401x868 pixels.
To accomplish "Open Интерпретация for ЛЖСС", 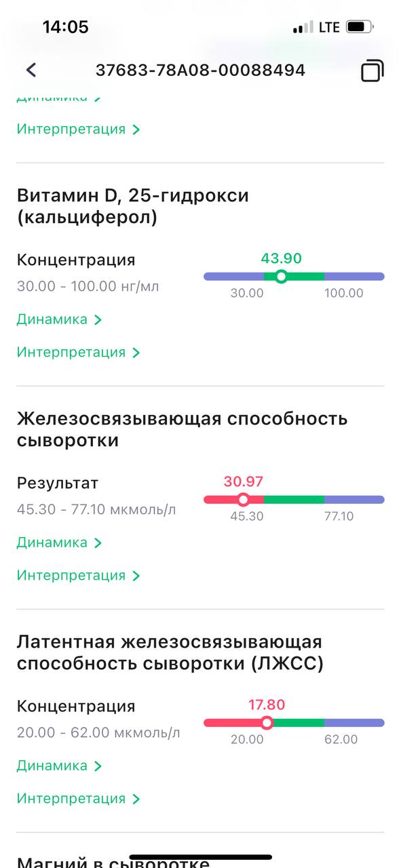I will 78,799.
